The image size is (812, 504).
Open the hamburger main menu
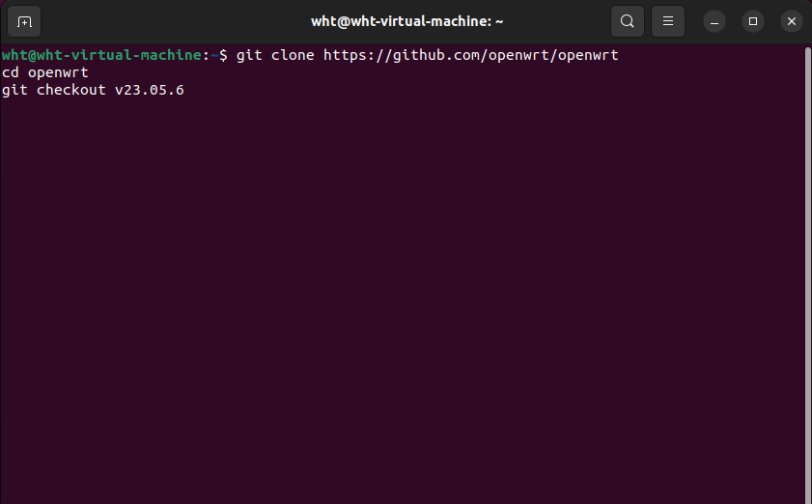[x=667, y=21]
